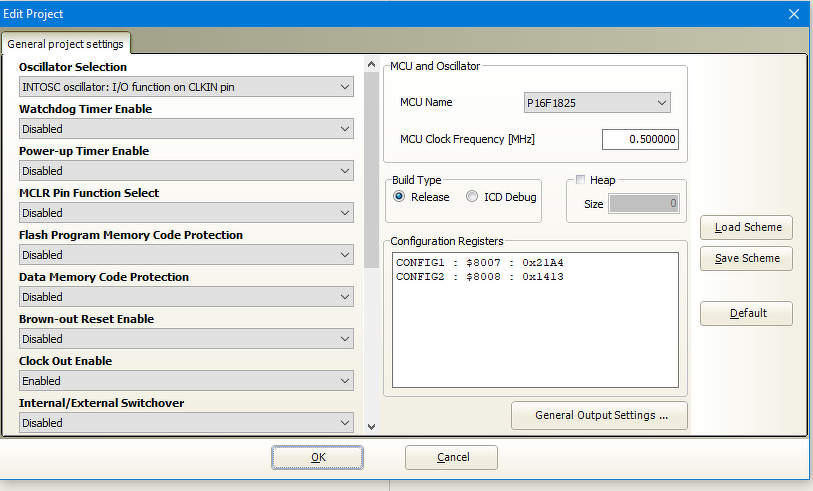The width and height of the screenshot is (813, 491).
Task: Expand the MCLR Pin Function Select dropdown
Action: point(186,213)
